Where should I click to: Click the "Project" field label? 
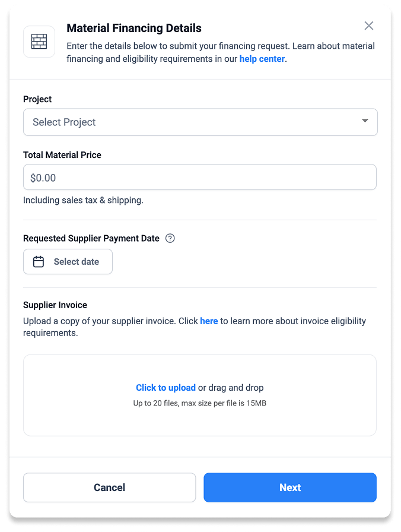click(37, 99)
